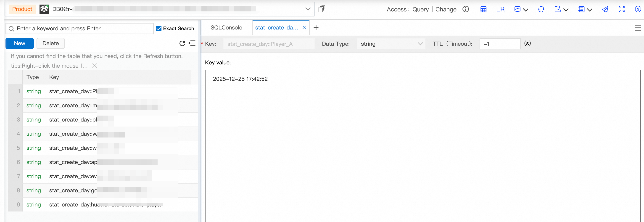Select key row 5 starting stat_create_day::w

tap(103, 148)
